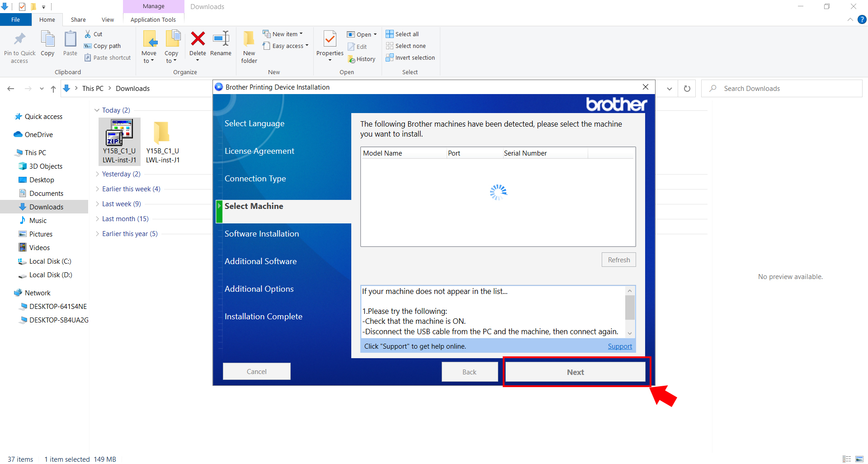The image size is (868, 464).
Task: Click Select all in the ribbon
Action: click(402, 33)
